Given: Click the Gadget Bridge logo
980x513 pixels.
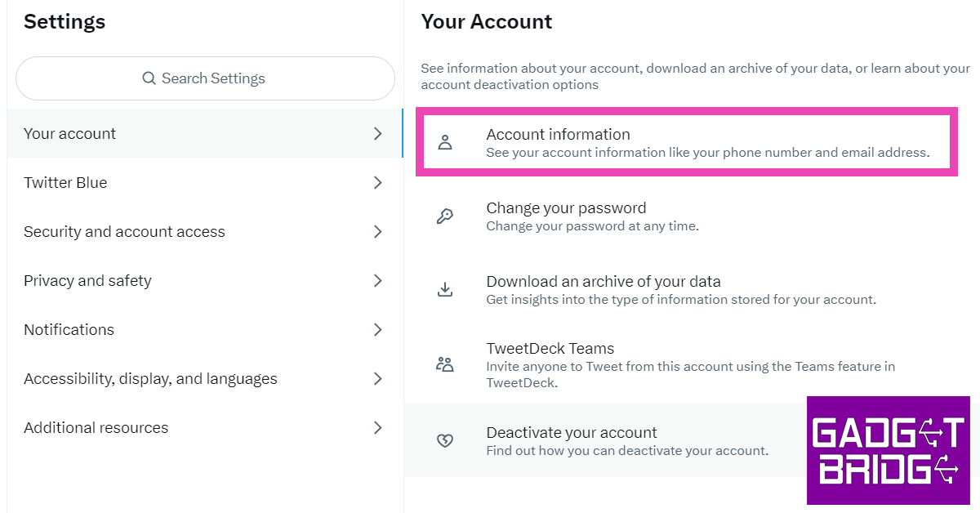Looking at the screenshot, I should (x=888, y=450).
